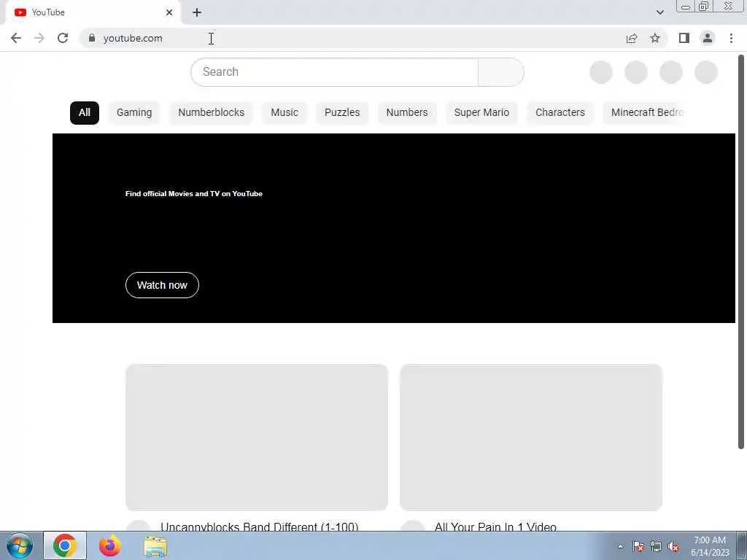The image size is (747, 560).
Task: Filter videos by Gaming
Action: click(x=134, y=113)
